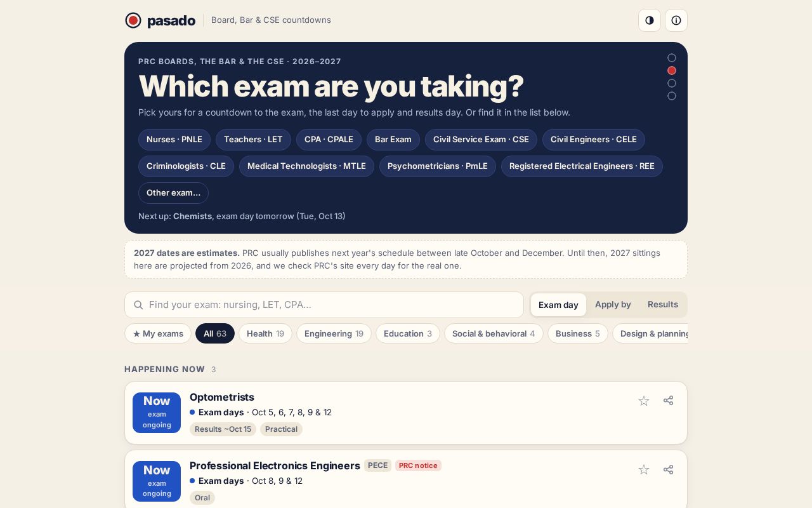Screen dimensions: 812x508
Task: Switch to the Results view
Action: click(x=663, y=305)
